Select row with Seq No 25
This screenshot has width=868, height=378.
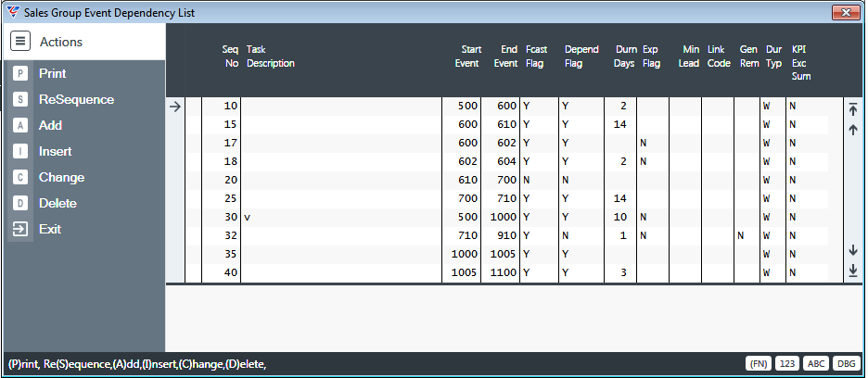coord(506,198)
